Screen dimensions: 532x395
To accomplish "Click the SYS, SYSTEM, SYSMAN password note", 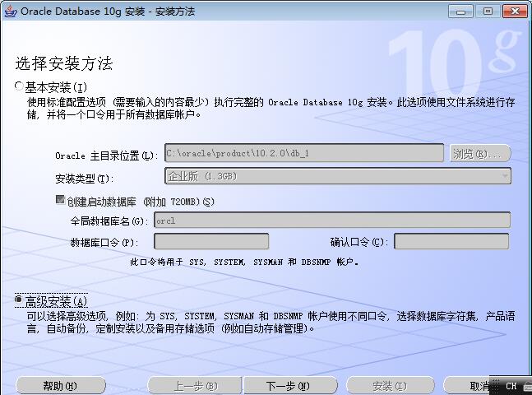I will [x=244, y=262].
